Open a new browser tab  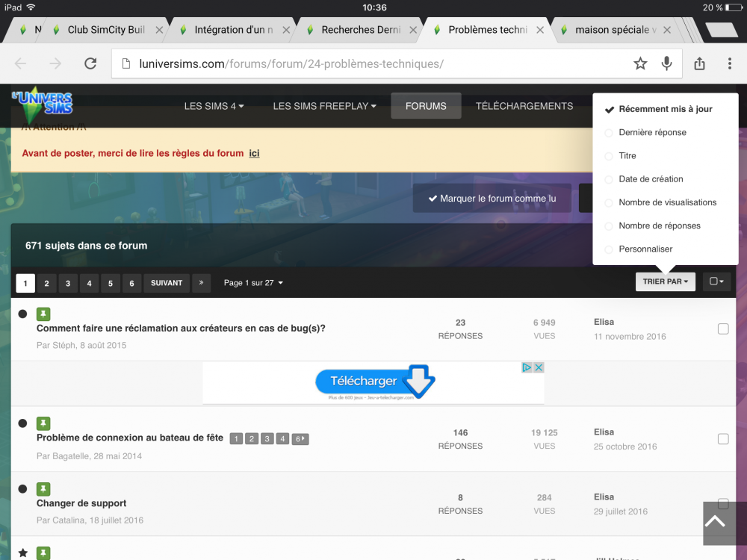click(722, 30)
